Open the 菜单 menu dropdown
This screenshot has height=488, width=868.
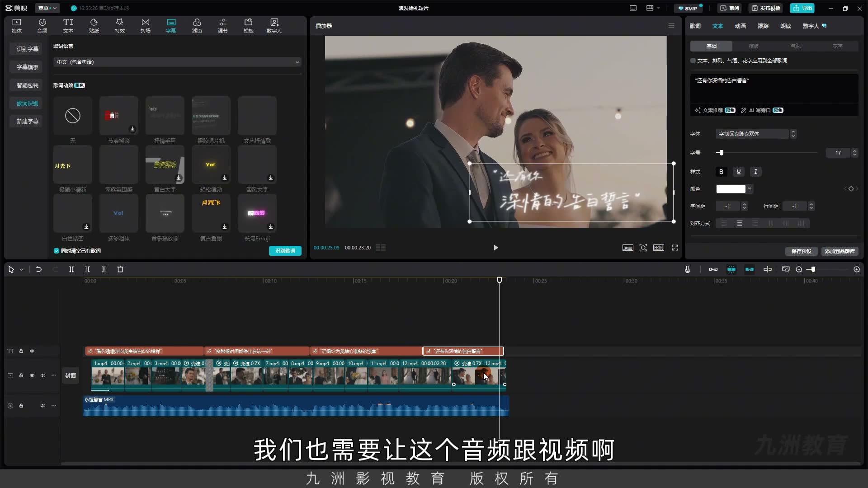[47, 8]
